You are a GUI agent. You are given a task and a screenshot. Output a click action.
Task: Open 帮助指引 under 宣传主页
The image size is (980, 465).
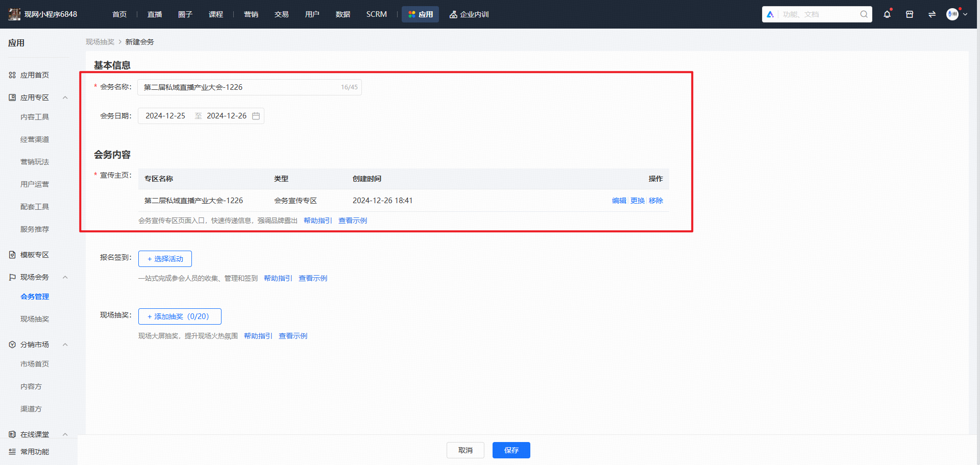(318, 221)
